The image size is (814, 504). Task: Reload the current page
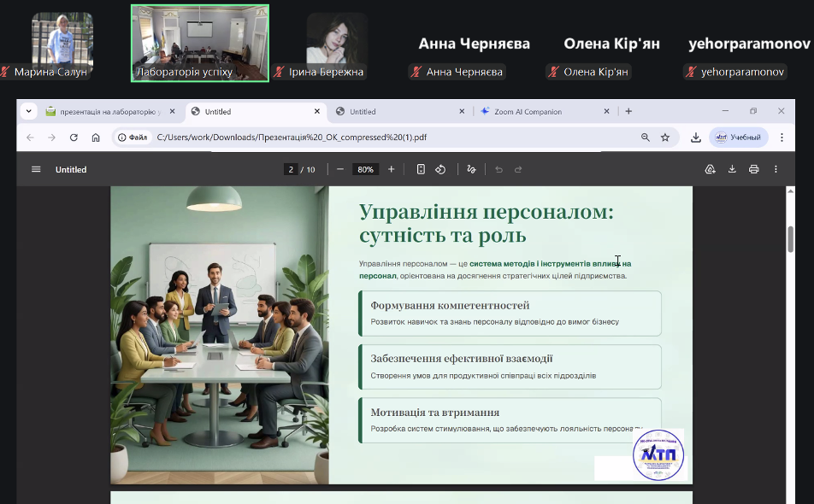[x=74, y=138]
